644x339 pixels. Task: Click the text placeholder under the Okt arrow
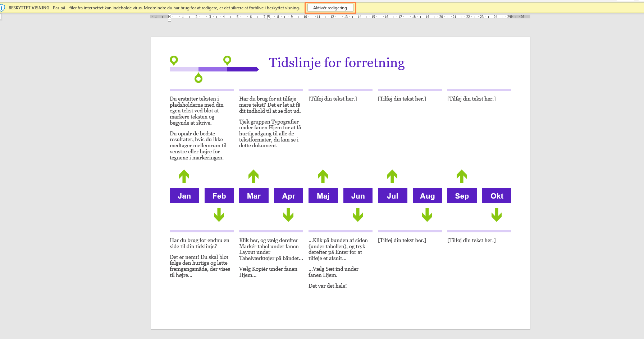471,240
